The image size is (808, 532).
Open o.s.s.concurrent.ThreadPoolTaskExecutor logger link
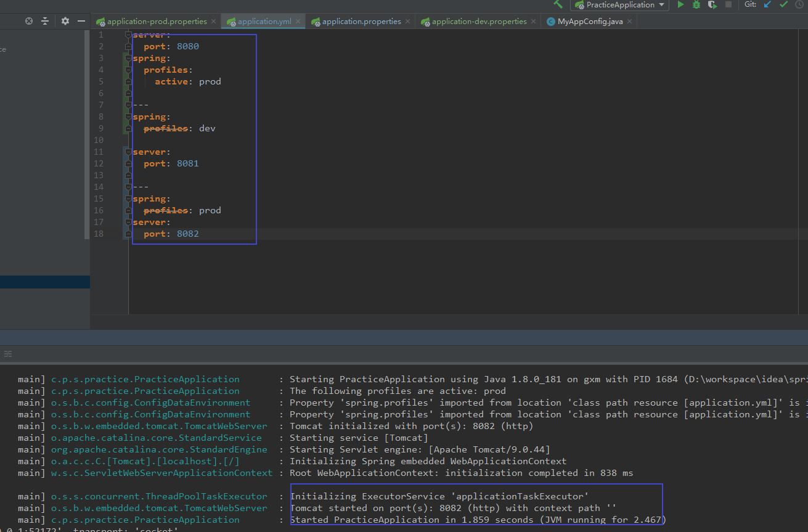[159, 496]
